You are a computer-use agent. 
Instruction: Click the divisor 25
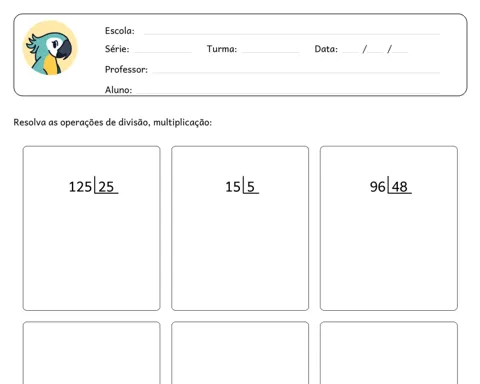[106, 187]
